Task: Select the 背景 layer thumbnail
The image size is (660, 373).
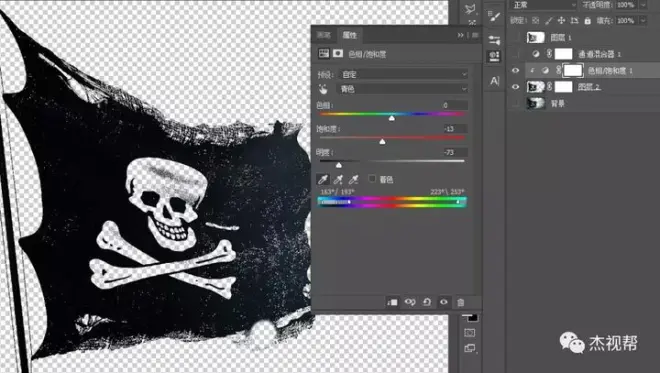Action: pyautogui.click(x=535, y=103)
